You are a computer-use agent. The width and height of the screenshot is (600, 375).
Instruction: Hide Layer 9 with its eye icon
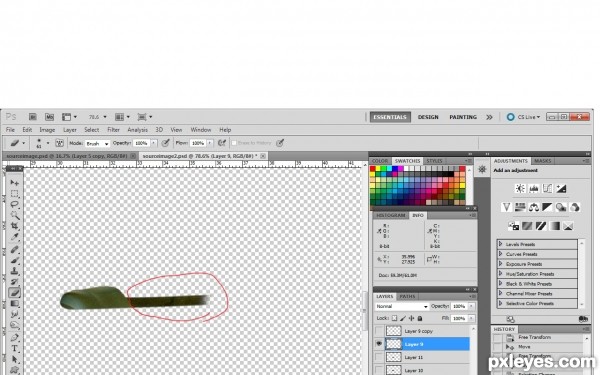pyautogui.click(x=379, y=344)
